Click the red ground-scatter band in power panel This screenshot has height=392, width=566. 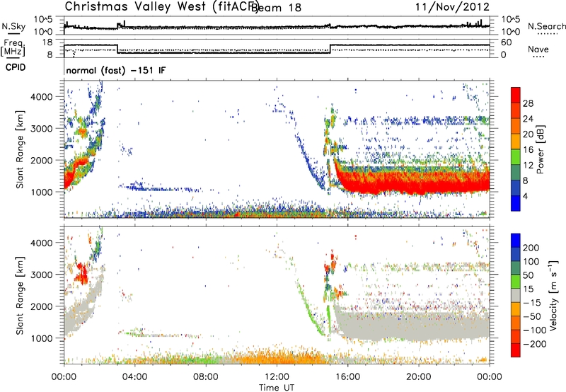(x=412, y=183)
